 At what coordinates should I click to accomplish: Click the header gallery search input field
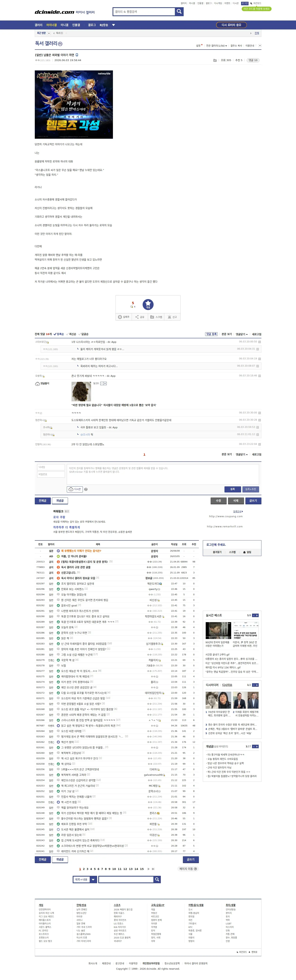(144, 12)
